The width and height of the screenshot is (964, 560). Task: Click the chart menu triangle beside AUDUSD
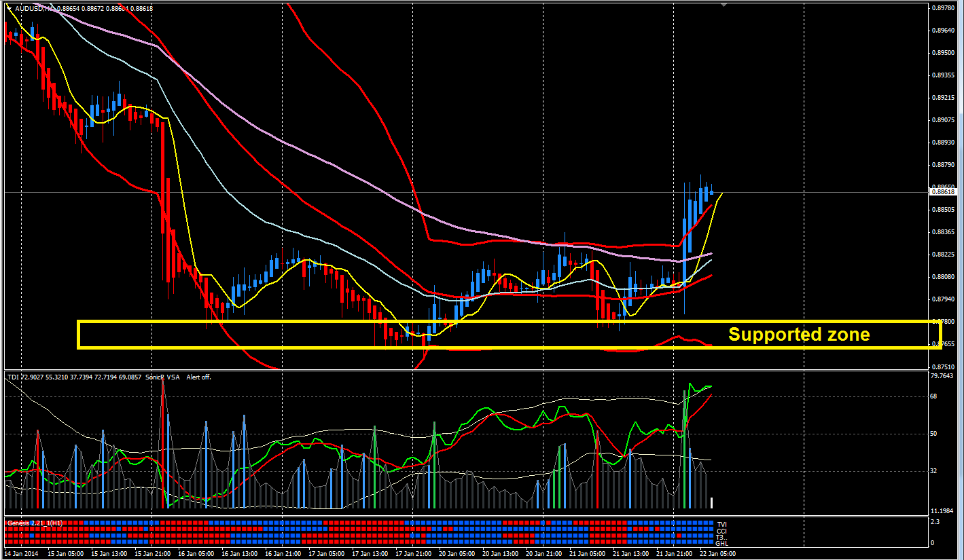coord(8,9)
